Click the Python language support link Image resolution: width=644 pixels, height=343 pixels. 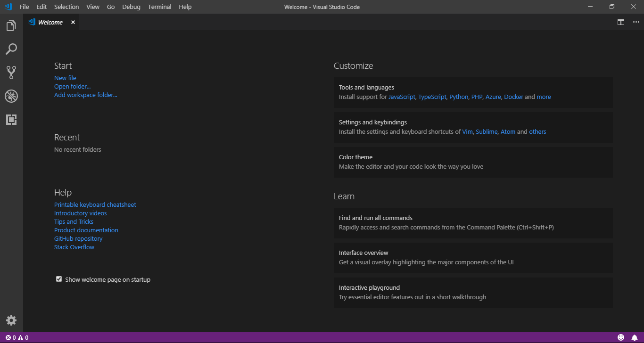[459, 97]
